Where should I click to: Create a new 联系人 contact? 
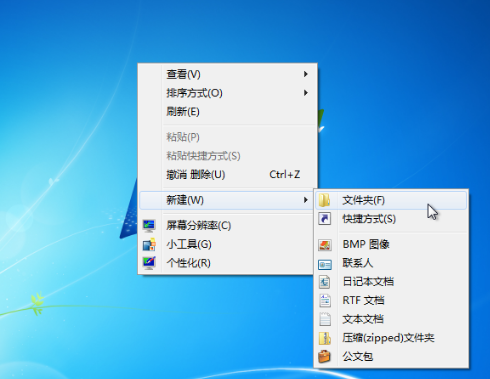coord(391,263)
